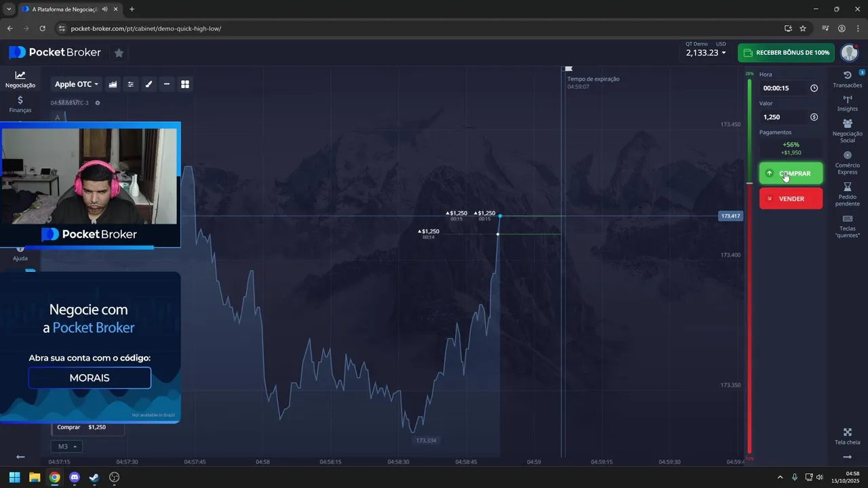Open Transações history panel
The height and width of the screenshot is (488, 868).
(847, 79)
